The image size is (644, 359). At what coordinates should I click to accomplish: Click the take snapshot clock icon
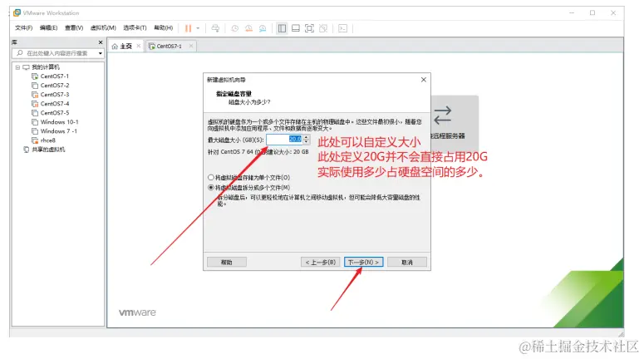tap(235, 28)
